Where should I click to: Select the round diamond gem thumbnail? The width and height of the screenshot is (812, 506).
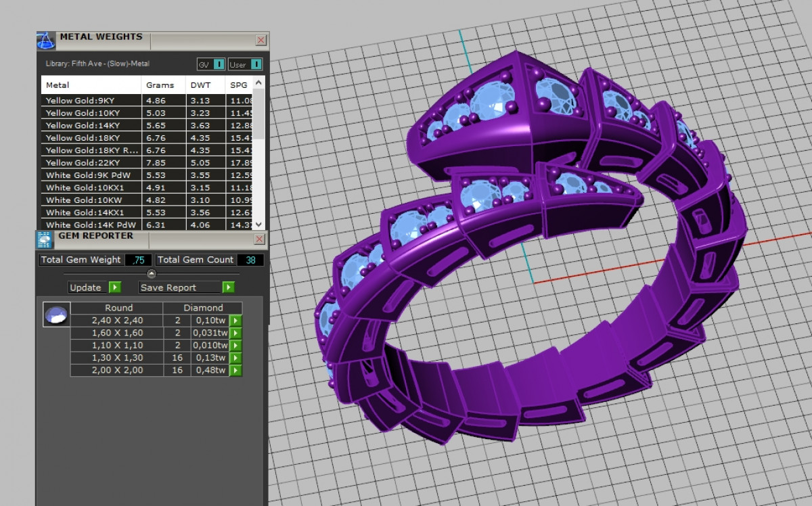56,315
